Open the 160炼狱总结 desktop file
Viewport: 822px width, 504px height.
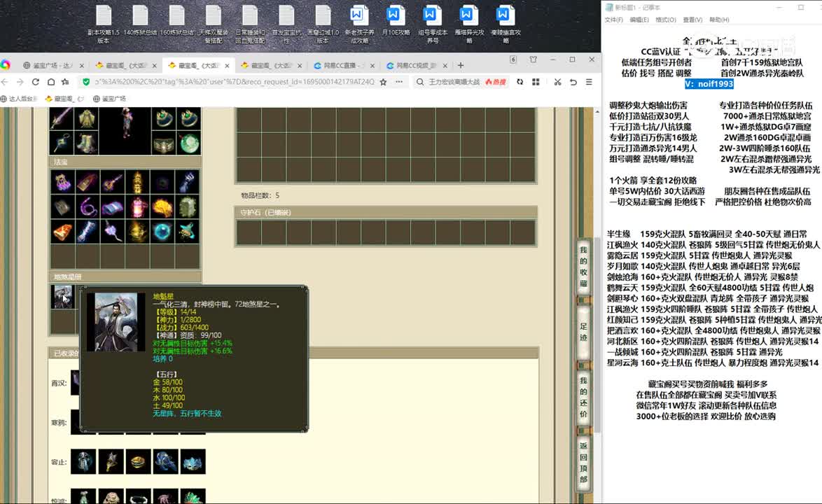coord(176,21)
